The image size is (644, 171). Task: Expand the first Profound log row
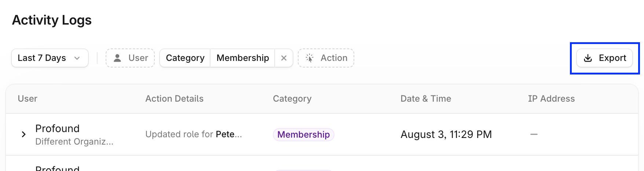(x=23, y=134)
